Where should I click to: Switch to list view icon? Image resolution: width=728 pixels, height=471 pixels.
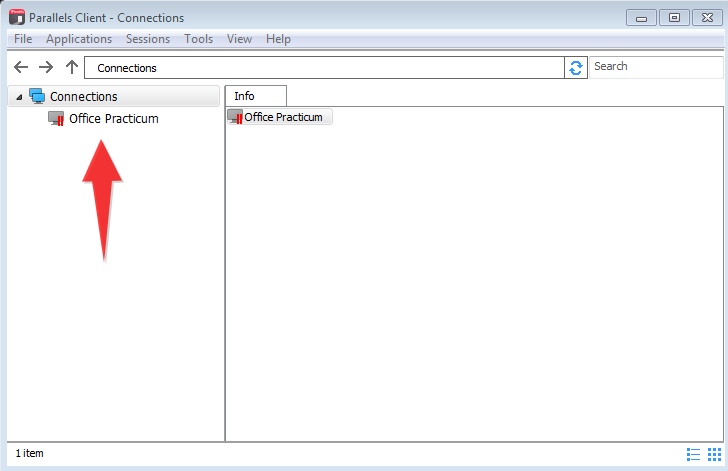(693, 454)
